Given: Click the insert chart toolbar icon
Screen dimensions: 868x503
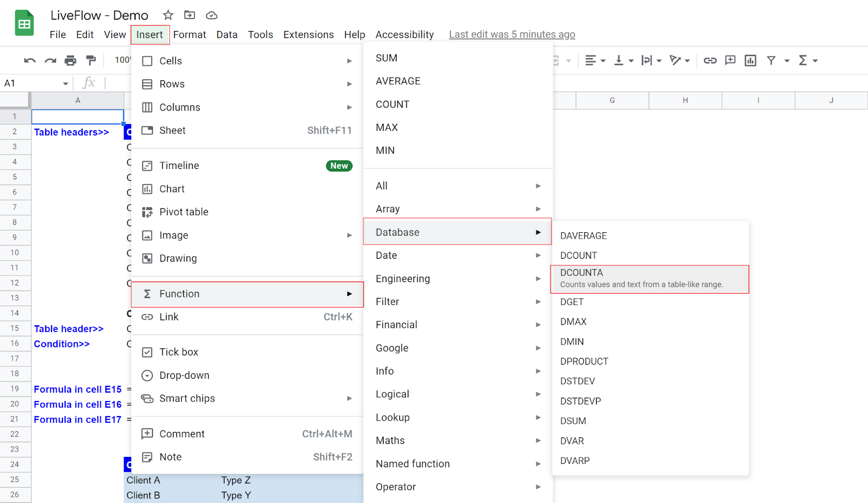Looking at the screenshot, I should pos(750,60).
